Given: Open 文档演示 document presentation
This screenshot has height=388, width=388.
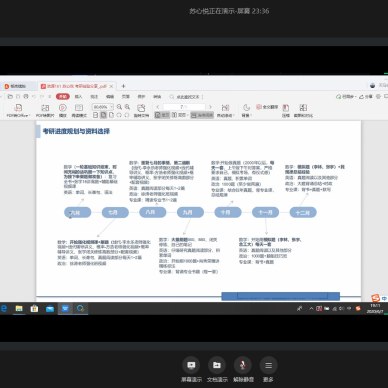Looking at the screenshot, I should coord(217,370).
